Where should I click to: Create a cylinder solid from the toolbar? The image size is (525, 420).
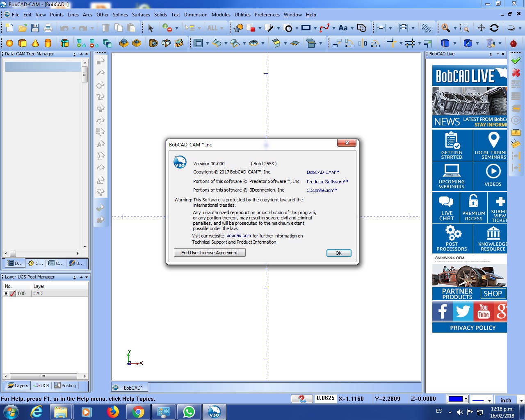[48, 43]
